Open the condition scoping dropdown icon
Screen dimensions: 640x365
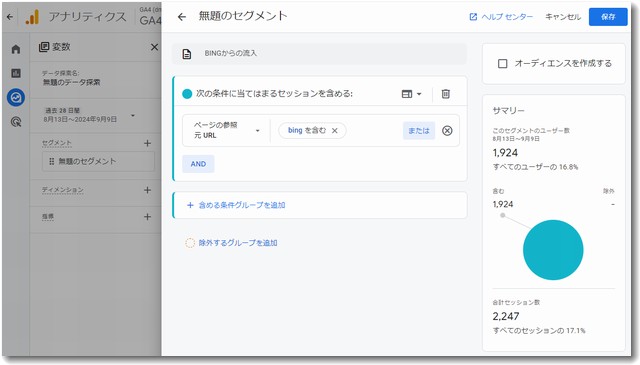pyautogui.click(x=411, y=94)
